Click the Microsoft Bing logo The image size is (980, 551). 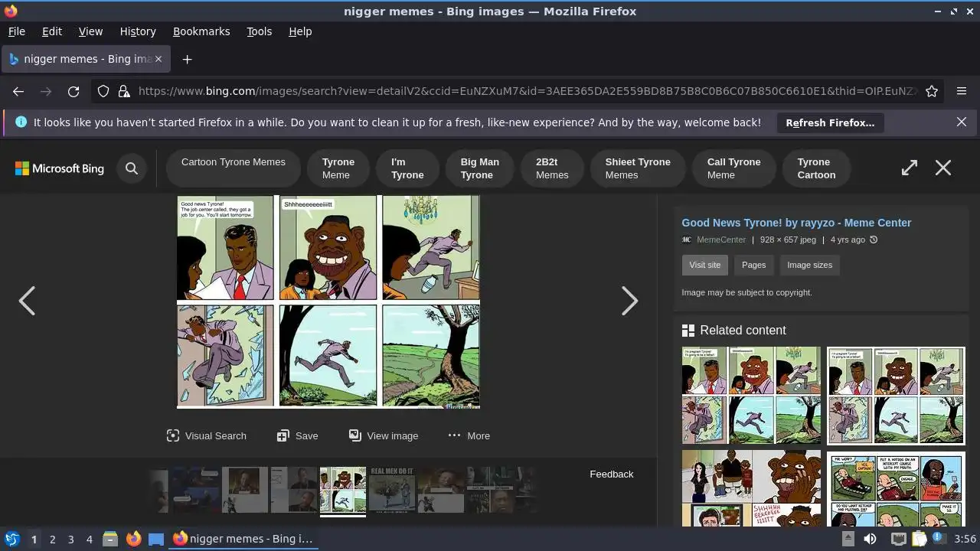60,168
